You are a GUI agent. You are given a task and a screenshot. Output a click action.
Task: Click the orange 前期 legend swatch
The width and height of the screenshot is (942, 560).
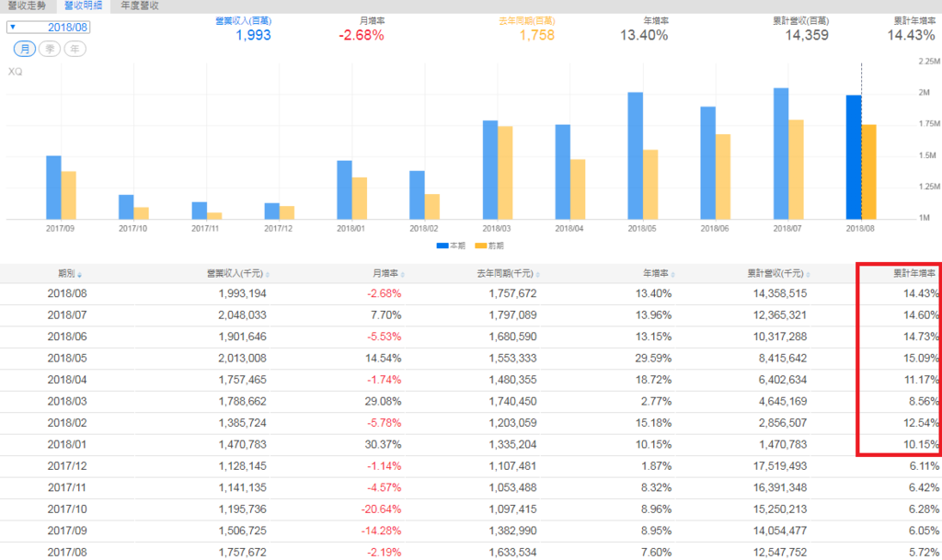click(x=480, y=246)
